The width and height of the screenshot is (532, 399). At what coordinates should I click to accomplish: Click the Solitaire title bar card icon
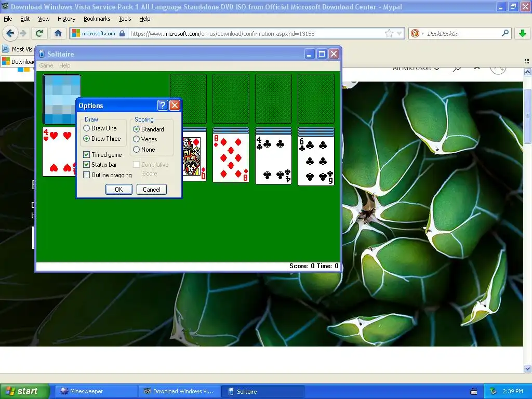click(42, 54)
